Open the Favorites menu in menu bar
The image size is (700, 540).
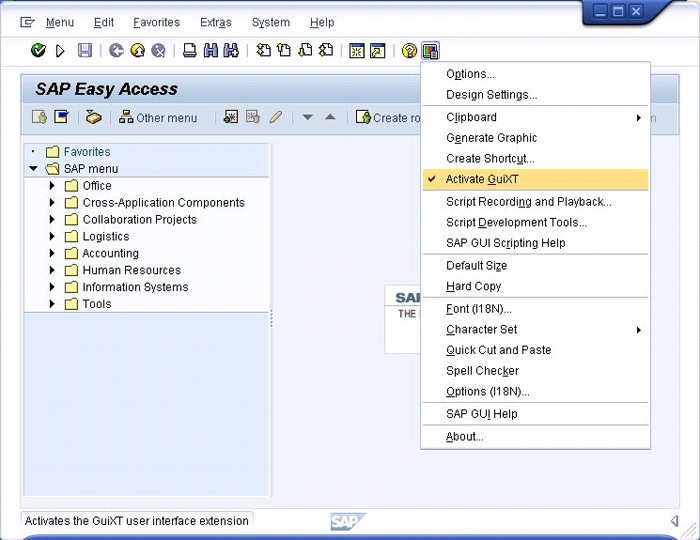tap(156, 22)
